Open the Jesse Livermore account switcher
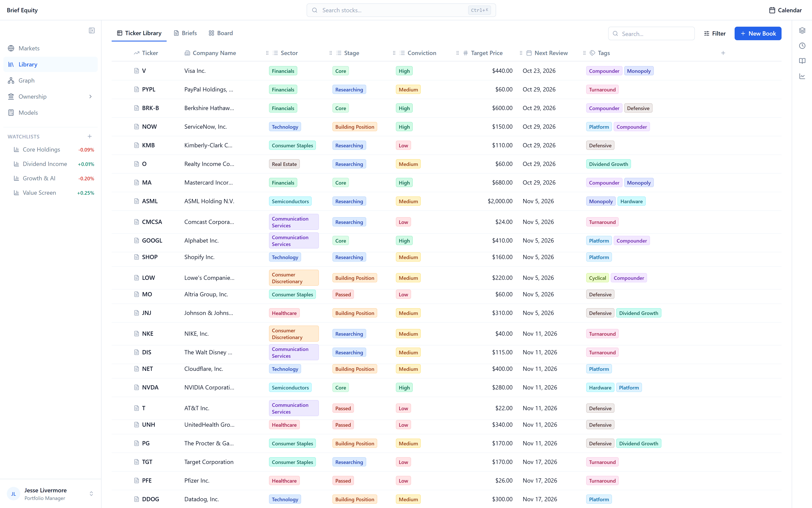Viewport: 812px width, 508px height. 50,494
